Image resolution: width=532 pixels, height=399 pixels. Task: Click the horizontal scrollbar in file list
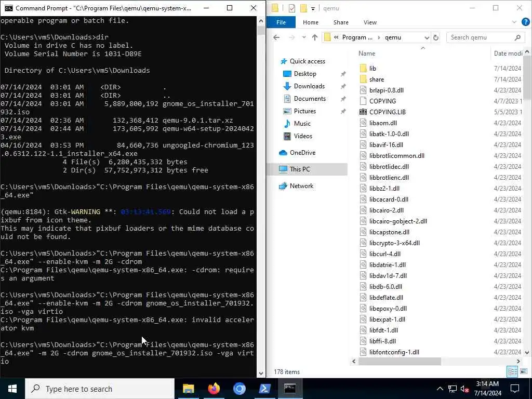tap(400, 362)
